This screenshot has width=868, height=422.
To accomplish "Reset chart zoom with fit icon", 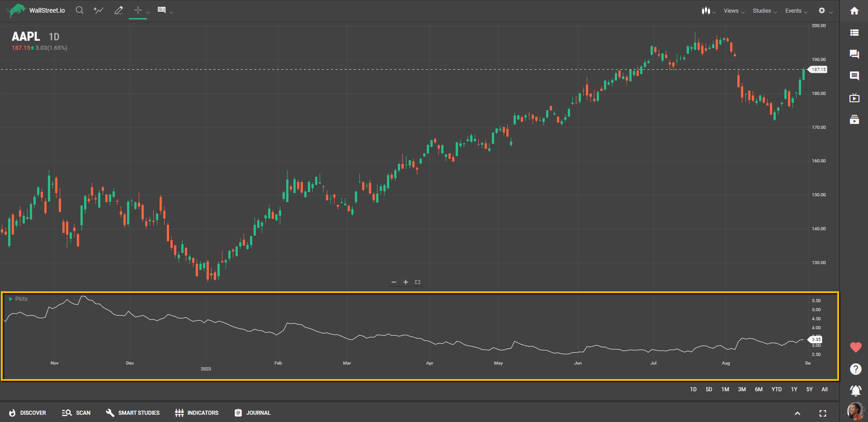I will [x=417, y=282].
